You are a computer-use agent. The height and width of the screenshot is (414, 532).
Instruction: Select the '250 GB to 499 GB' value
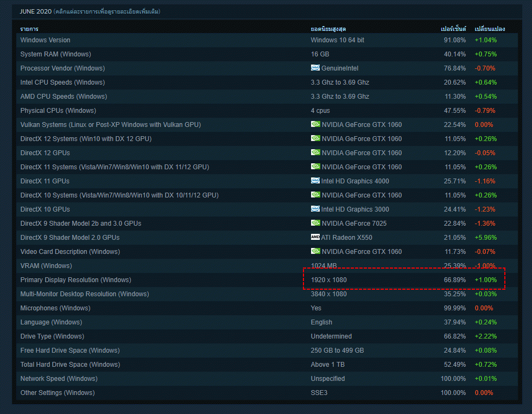point(337,351)
